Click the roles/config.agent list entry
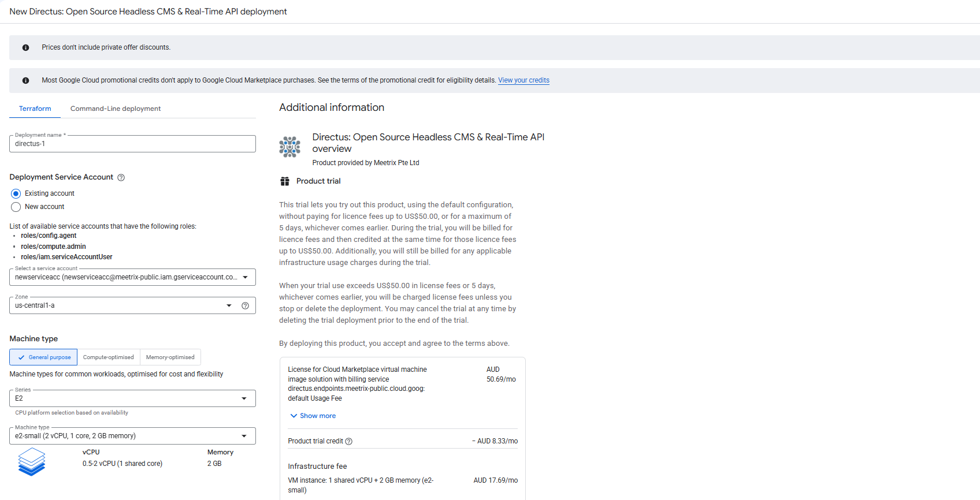 pos(49,236)
